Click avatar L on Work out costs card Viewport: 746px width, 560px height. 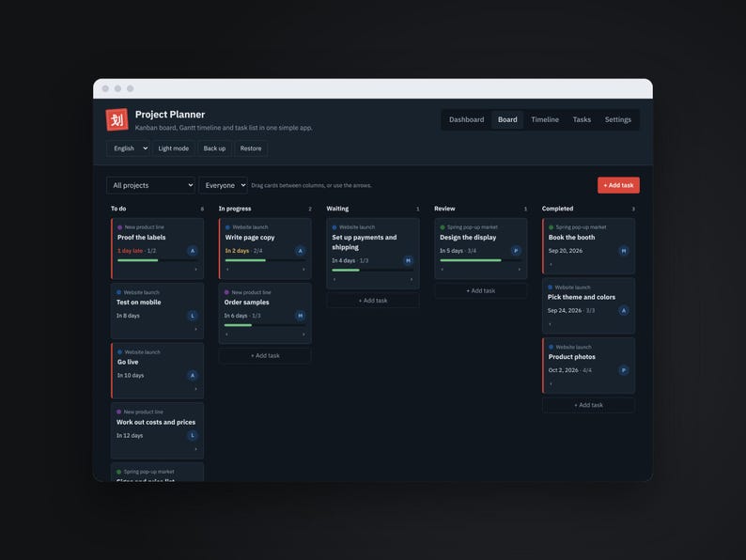193,435
